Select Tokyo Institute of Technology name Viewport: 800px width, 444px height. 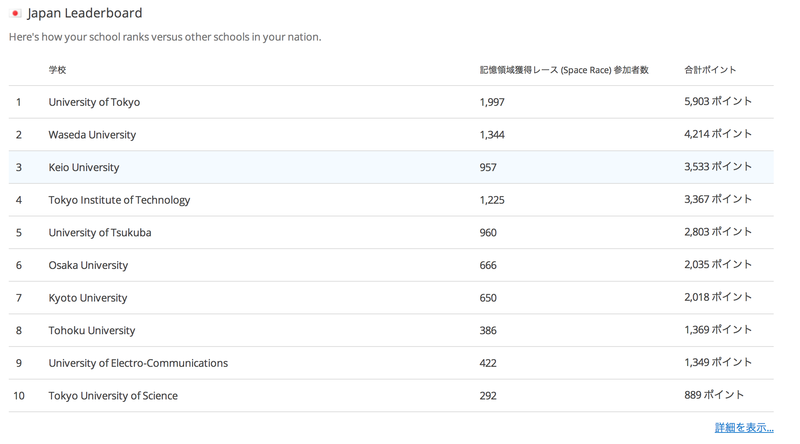click(119, 200)
